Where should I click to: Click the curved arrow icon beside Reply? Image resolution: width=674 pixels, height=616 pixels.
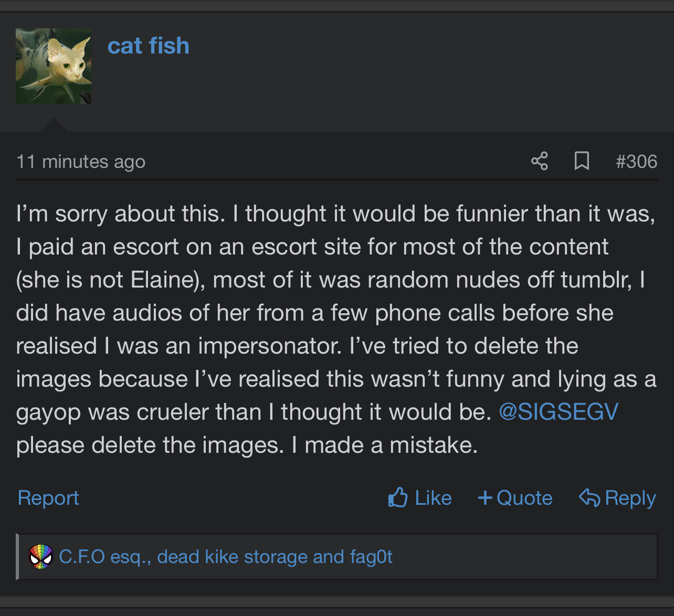click(589, 497)
